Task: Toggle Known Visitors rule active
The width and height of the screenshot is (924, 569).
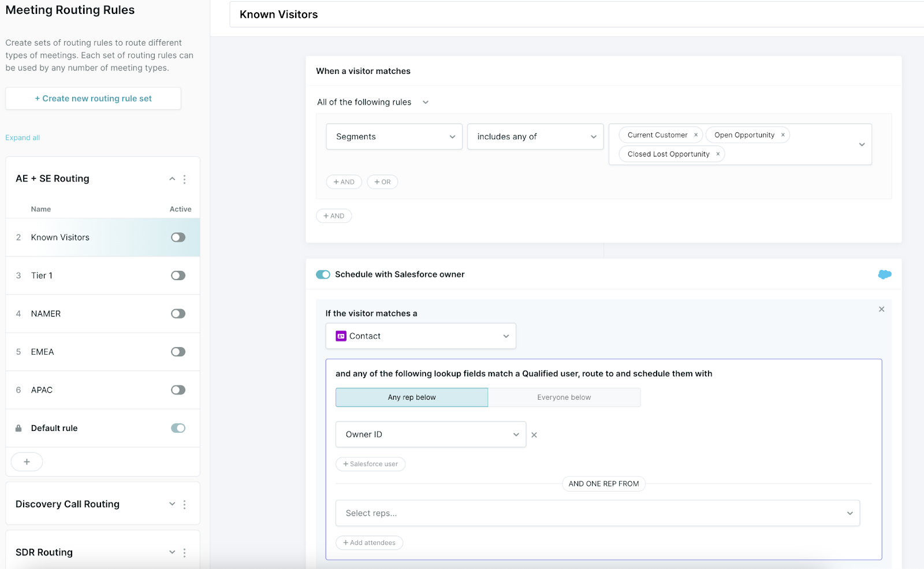Action: coord(178,237)
